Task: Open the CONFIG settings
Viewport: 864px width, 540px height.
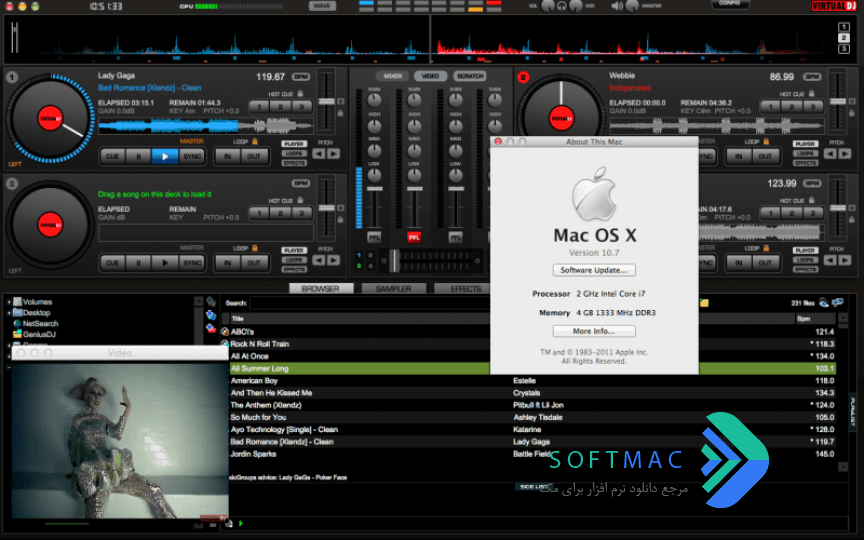Action: 730,3
